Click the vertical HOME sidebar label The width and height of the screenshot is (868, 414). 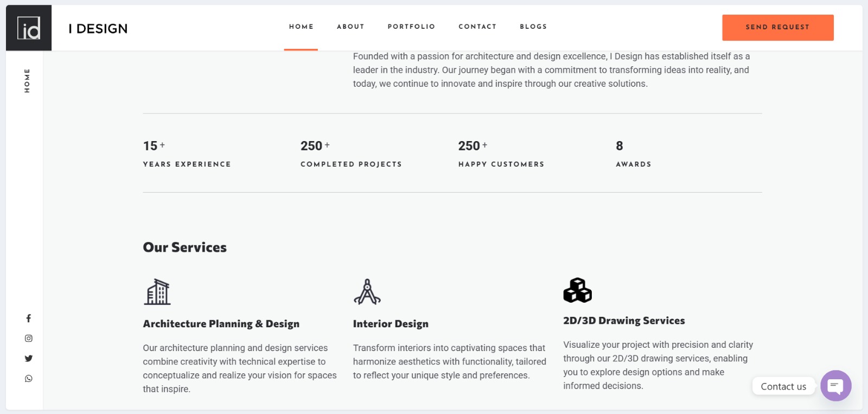pyautogui.click(x=27, y=81)
